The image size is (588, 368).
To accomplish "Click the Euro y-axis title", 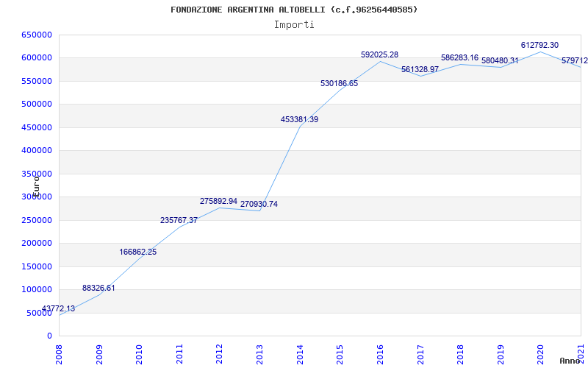I will 36,186.
